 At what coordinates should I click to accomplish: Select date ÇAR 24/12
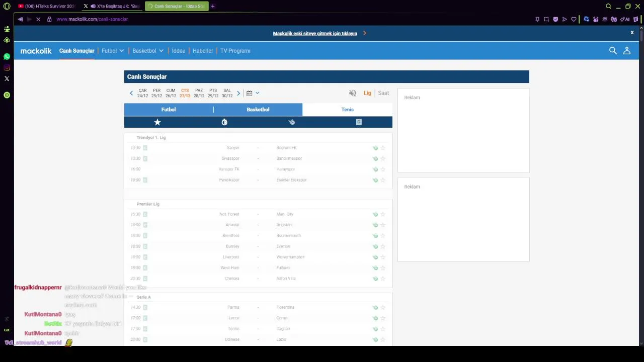(x=142, y=93)
